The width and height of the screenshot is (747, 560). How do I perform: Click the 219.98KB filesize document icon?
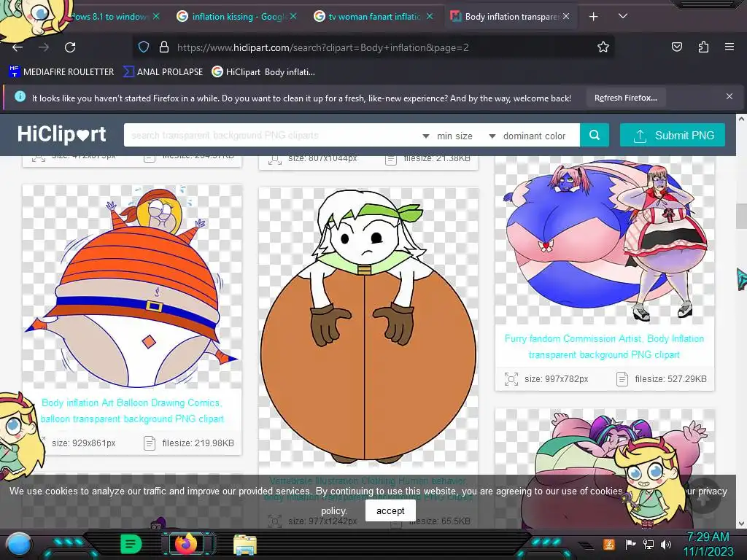click(x=149, y=443)
